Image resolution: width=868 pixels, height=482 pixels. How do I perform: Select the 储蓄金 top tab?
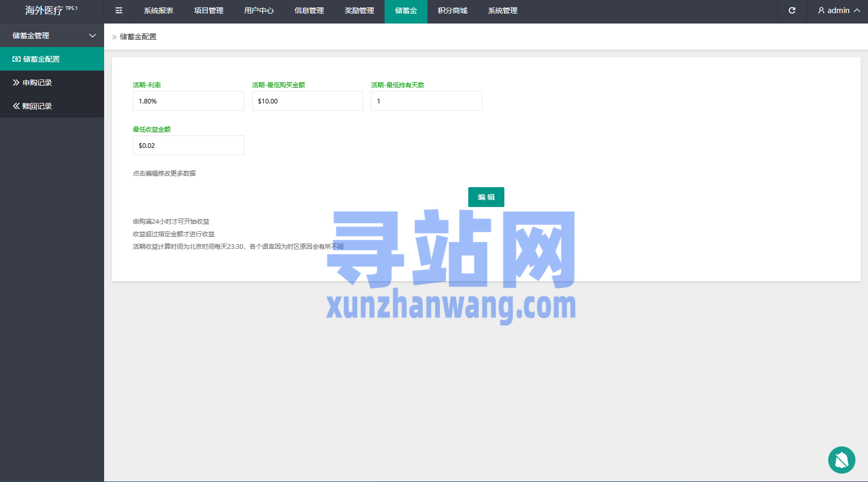coord(406,10)
